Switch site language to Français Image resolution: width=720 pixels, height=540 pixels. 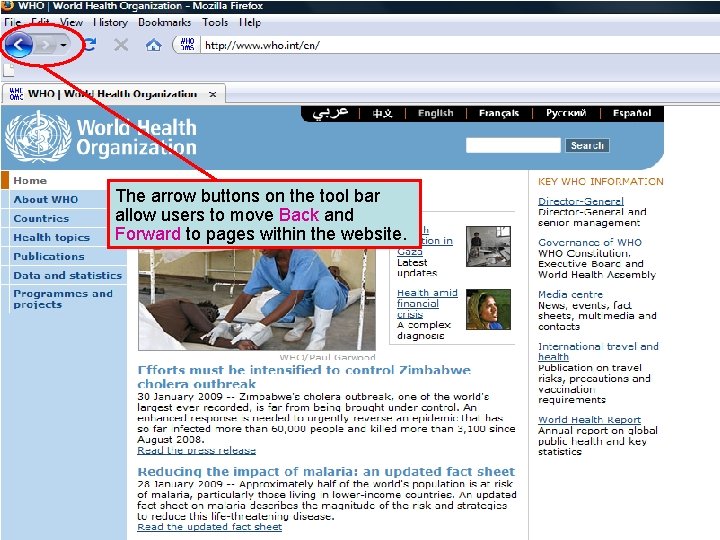499,113
